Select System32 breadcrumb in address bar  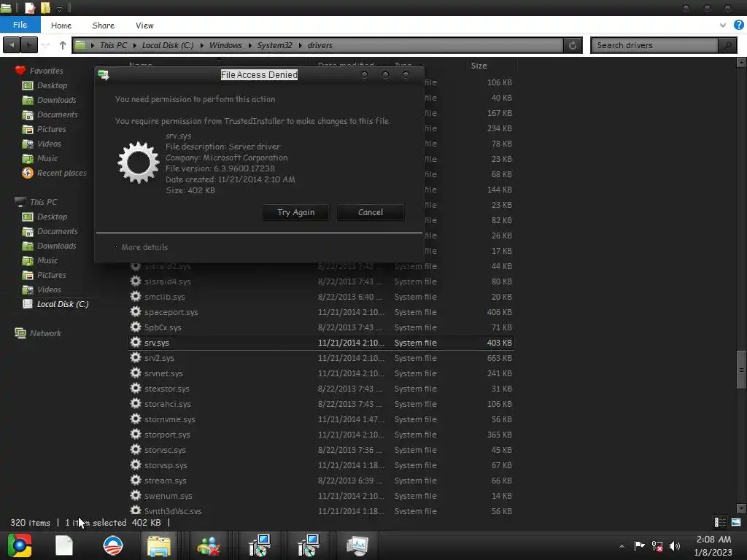pos(274,45)
